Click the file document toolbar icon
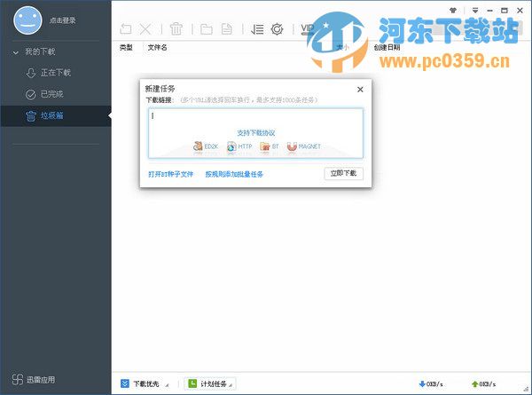Screen dimensions: 532x395 [227, 29]
